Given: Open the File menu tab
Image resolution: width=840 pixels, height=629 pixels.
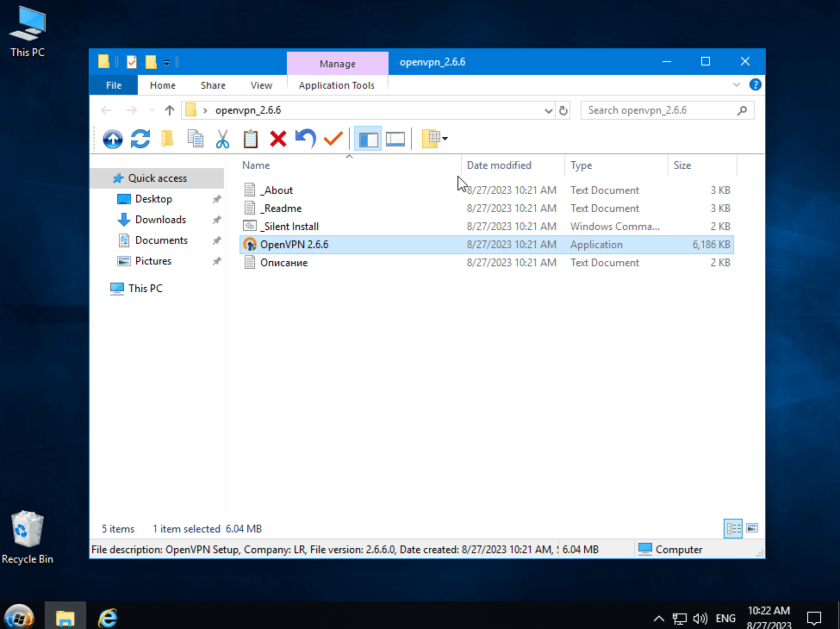Looking at the screenshot, I should click(x=114, y=85).
